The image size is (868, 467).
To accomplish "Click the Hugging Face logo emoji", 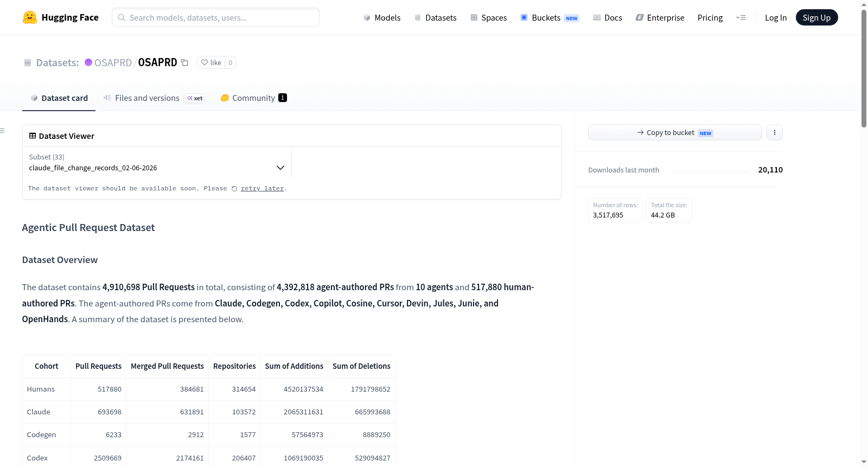I will (30, 17).
